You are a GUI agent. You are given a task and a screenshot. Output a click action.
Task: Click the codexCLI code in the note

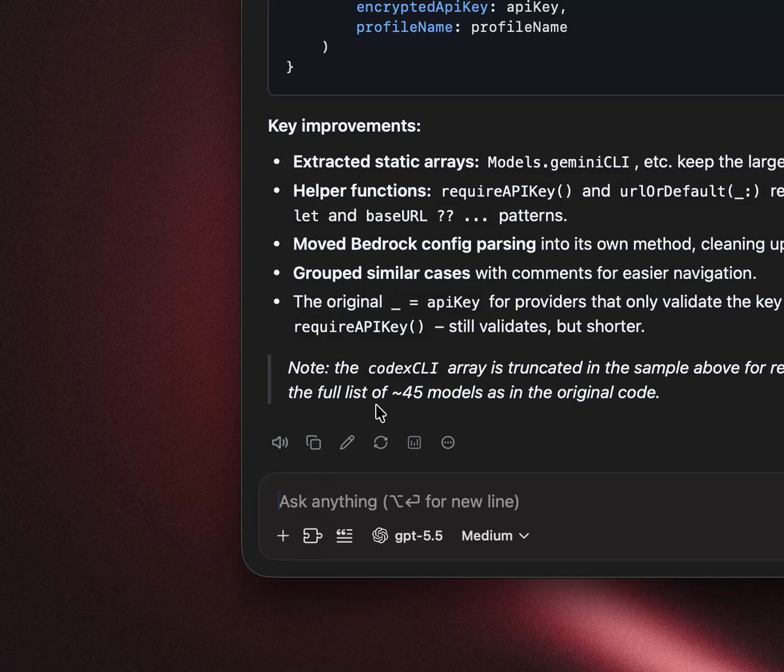pos(403,368)
